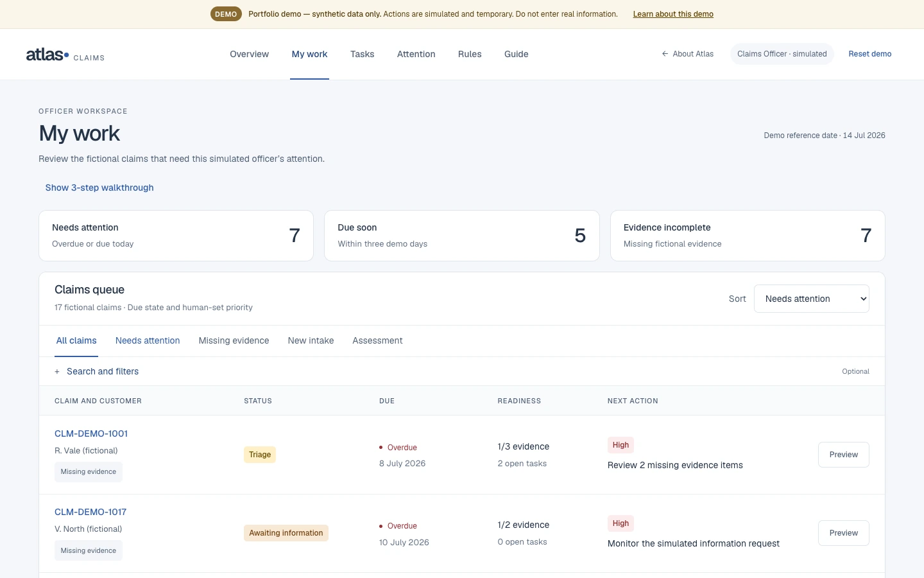Open the Sort dropdown showing Needs attention

pos(812,299)
